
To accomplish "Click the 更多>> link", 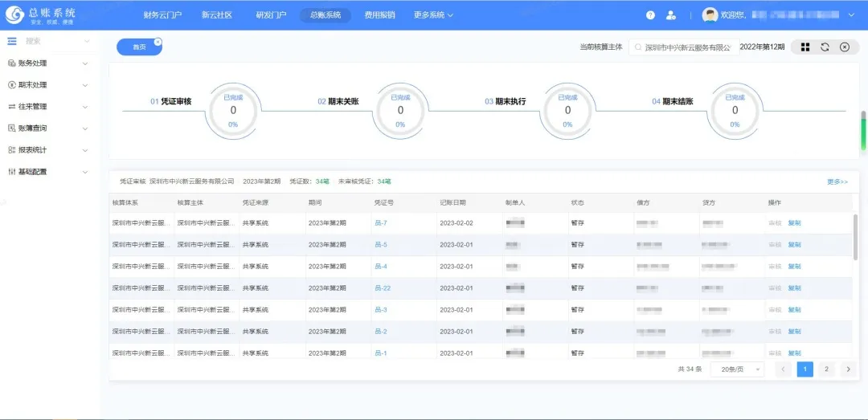I will (837, 181).
